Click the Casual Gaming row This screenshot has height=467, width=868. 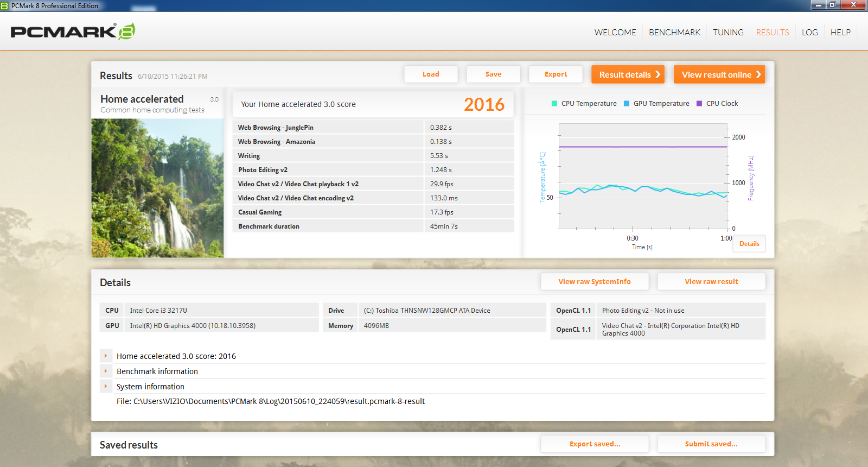pos(373,212)
